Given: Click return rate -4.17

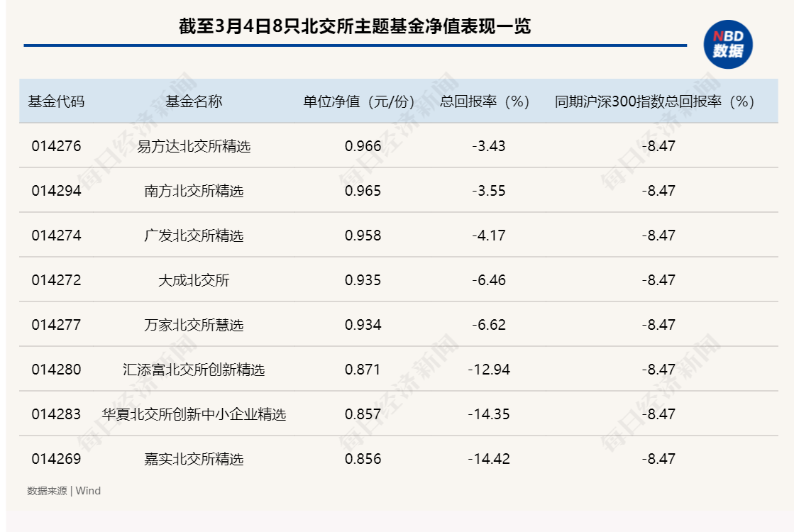Looking at the screenshot, I should [489, 235].
